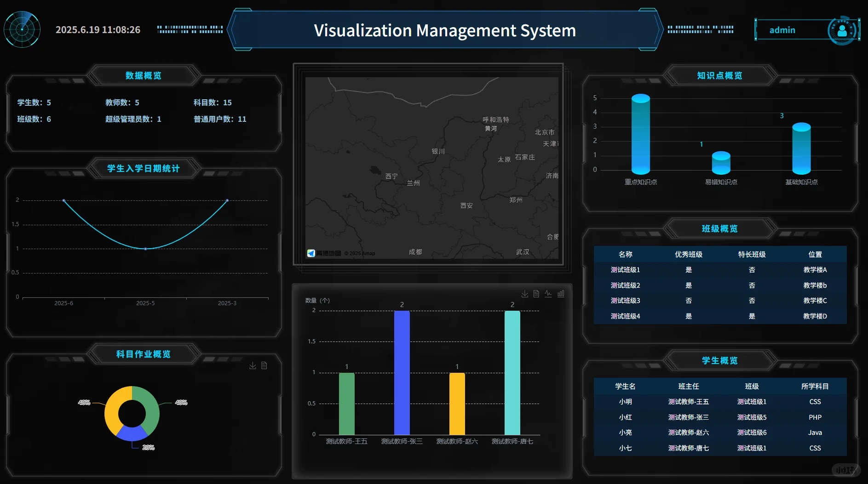868x484 pixels.
Task: Click 西安 on the map
Action: pyautogui.click(x=466, y=205)
